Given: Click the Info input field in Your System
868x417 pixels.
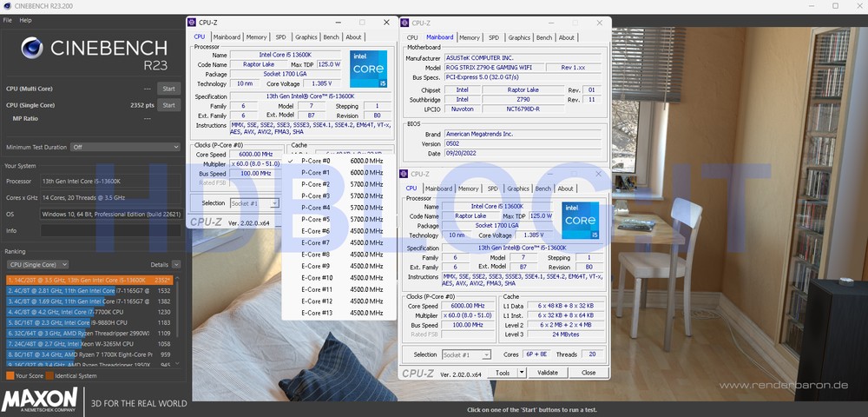Looking at the screenshot, I should point(109,230).
